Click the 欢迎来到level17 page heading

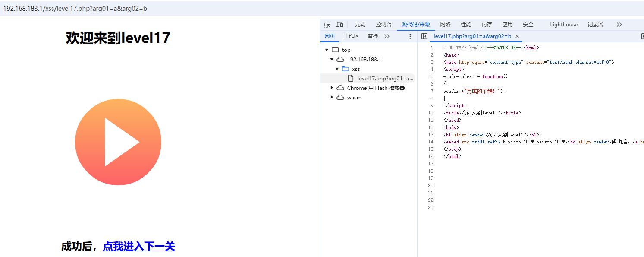(x=118, y=38)
